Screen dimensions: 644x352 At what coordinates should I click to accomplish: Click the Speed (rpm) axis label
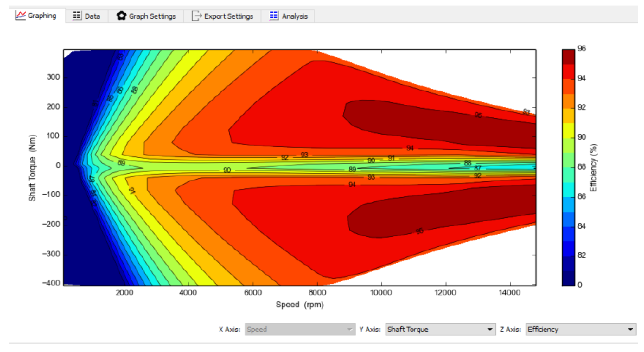pyautogui.click(x=300, y=304)
